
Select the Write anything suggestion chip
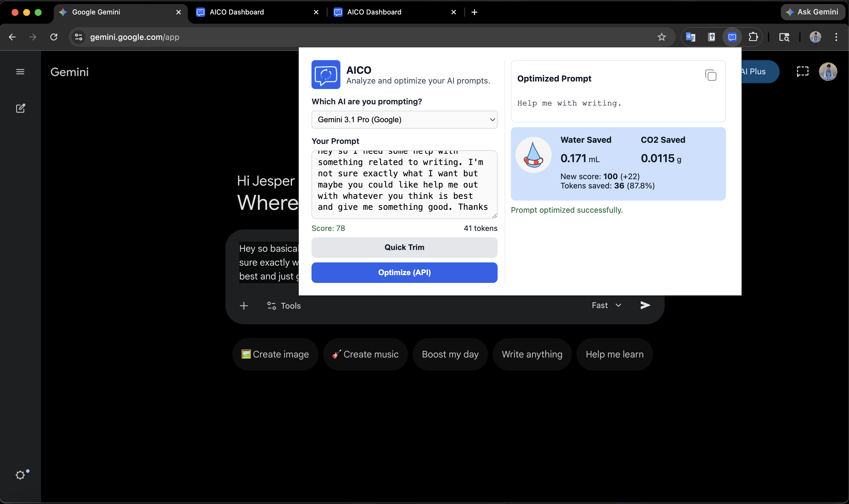pos(532,354)
